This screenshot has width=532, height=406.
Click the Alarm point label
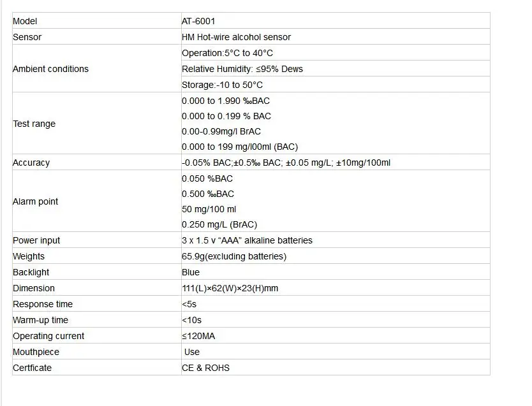tap(35, 201)
